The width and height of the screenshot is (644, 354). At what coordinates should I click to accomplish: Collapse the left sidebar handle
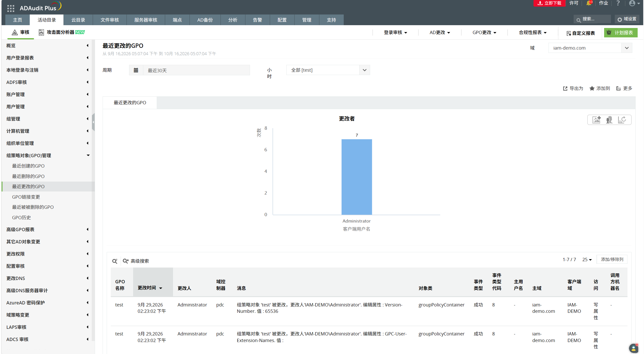click(93, 122)
